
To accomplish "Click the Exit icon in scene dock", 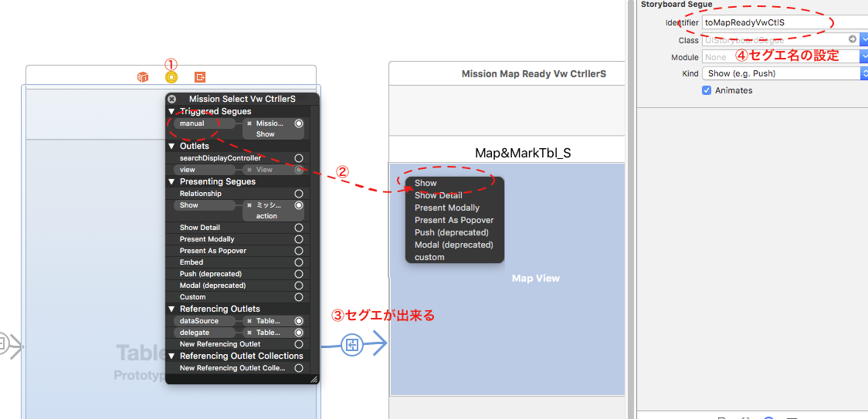I will (200, 77).
